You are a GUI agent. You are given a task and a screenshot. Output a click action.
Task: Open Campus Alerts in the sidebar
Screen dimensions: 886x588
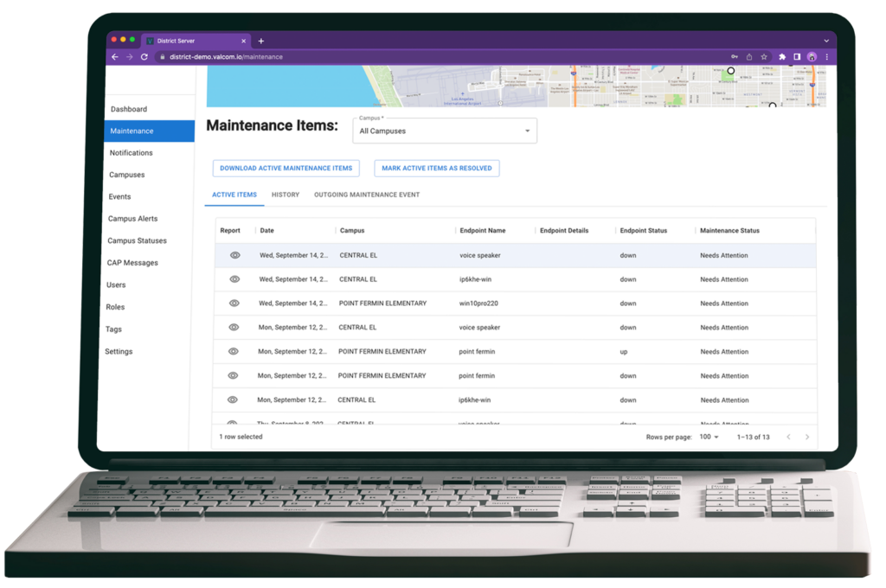(132, 219)
